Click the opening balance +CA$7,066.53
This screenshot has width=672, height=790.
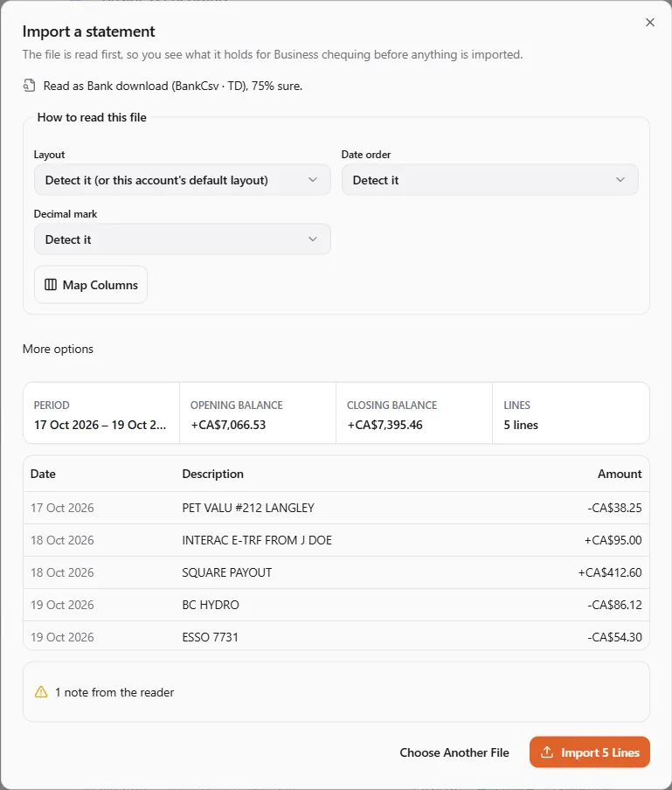[228, 425]
